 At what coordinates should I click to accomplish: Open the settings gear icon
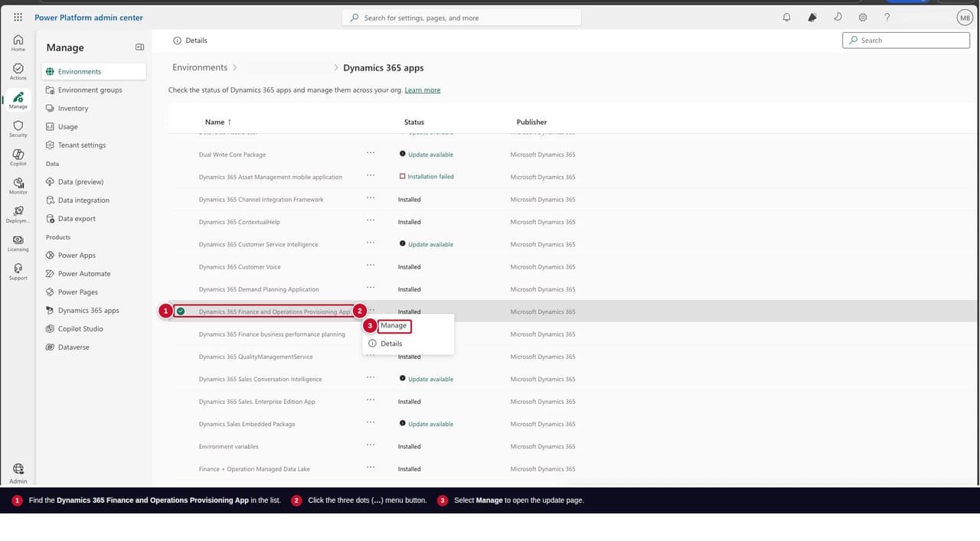pos(863,18)
